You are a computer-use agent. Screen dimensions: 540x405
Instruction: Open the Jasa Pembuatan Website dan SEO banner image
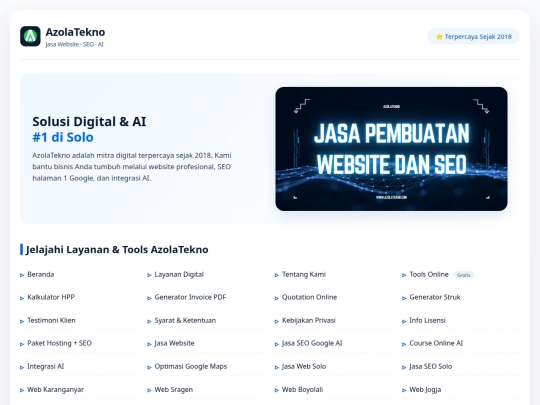click(391, 149)
